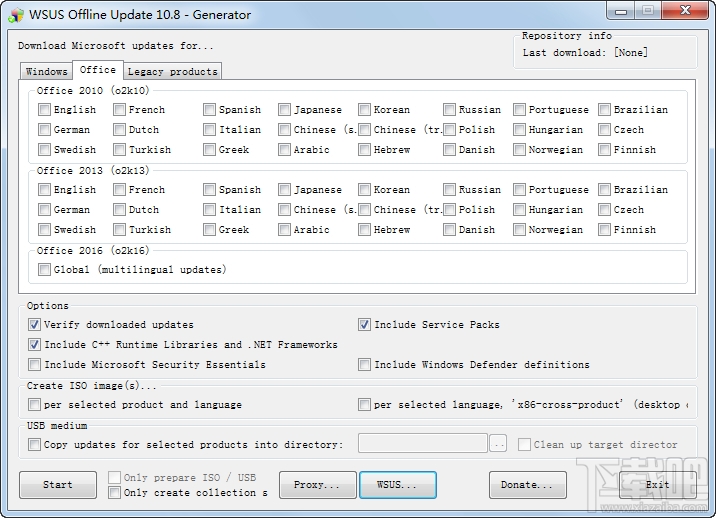Screen dimensions: 716x518
Task: Click the Start button
Action: 58,485
